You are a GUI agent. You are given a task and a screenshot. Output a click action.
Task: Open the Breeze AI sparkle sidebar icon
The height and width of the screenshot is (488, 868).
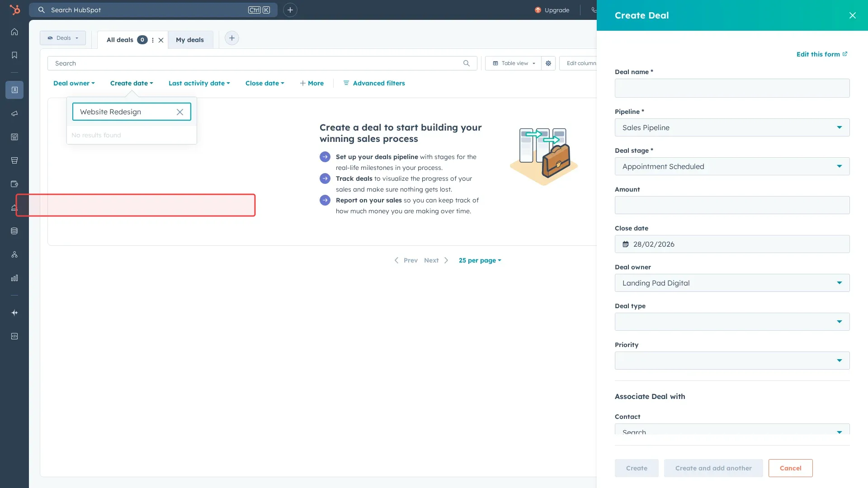[x=14, y=313]
